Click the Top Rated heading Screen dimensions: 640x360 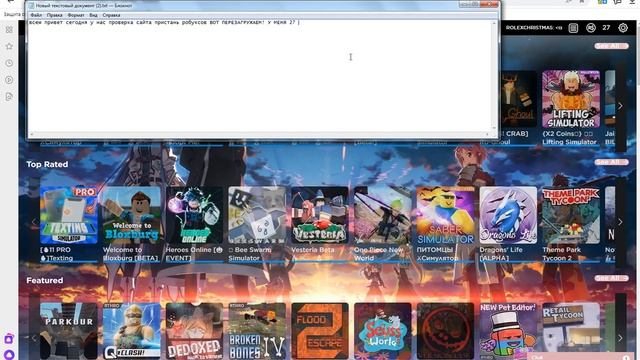[x=47, y=164]
